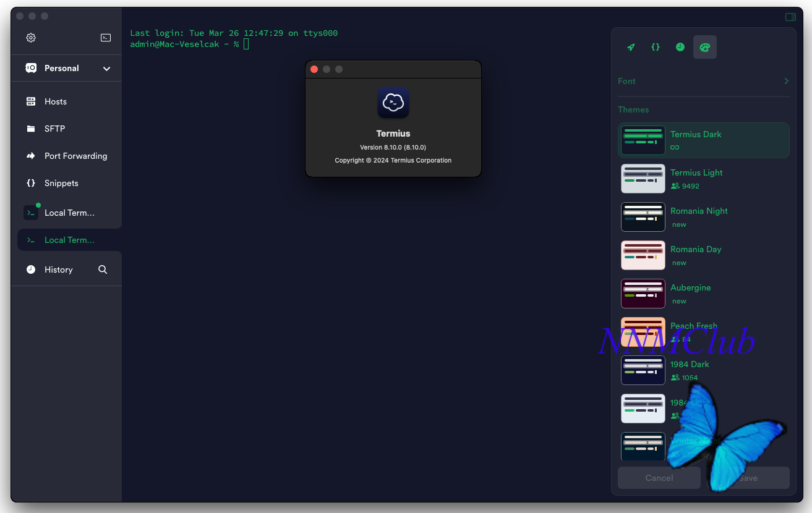
Task: Click the 'Last login' line in terminal
Action: coord(234,33)
